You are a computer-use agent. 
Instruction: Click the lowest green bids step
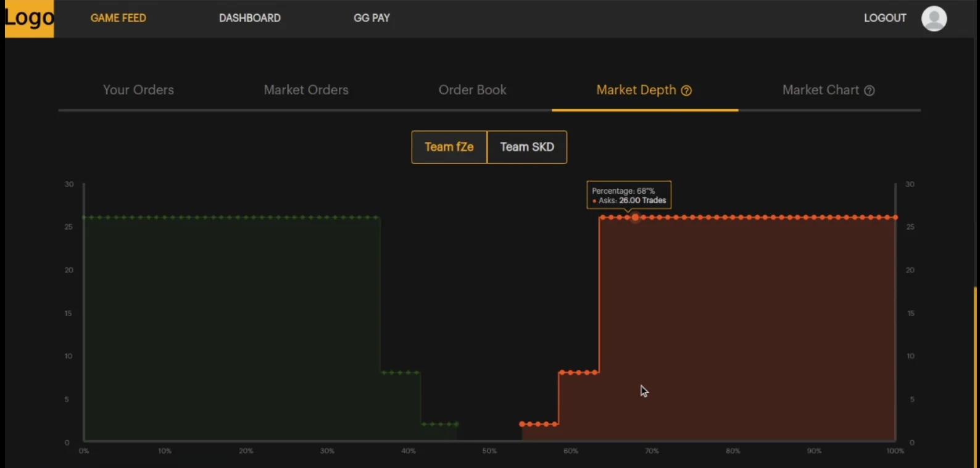pos(440,424)
